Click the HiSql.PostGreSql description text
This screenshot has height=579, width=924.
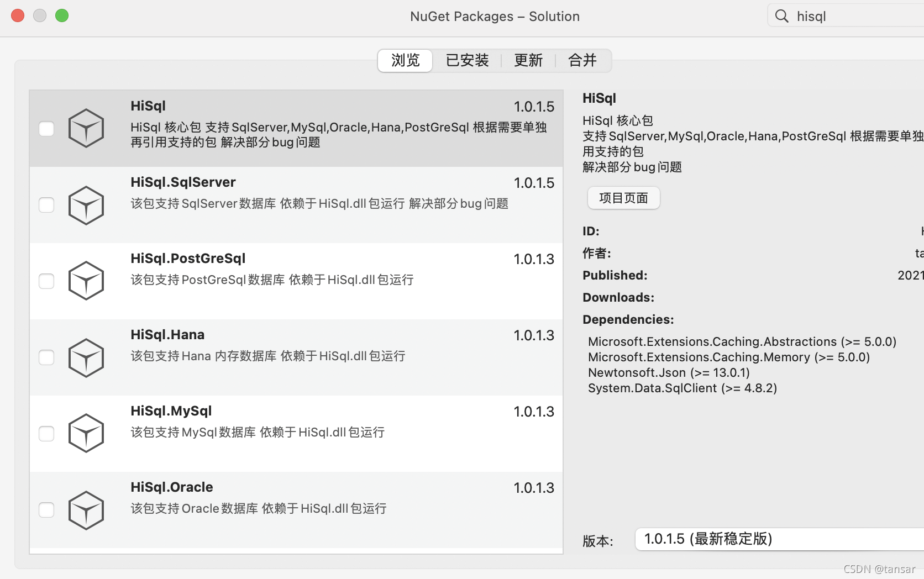pos(272,280)
